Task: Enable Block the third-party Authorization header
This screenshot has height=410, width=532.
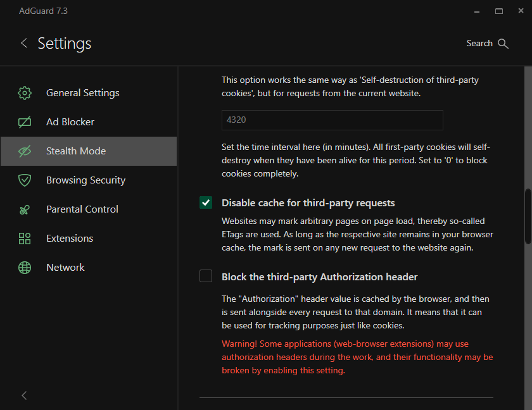Action: pyautogui.click(x=206, y=276)
